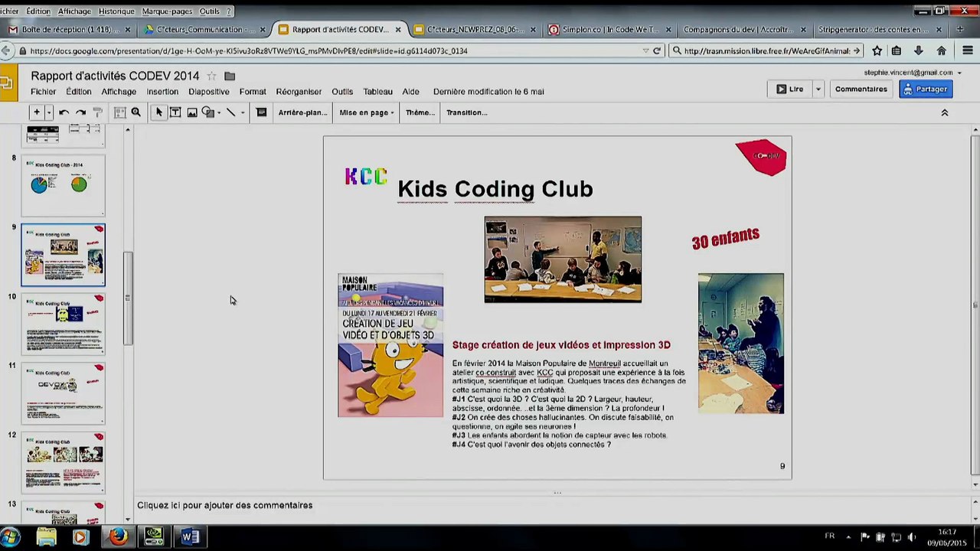Select slide 12 thumbnail
This screenshot has width=980, height=551.
(x=64, y=464)
